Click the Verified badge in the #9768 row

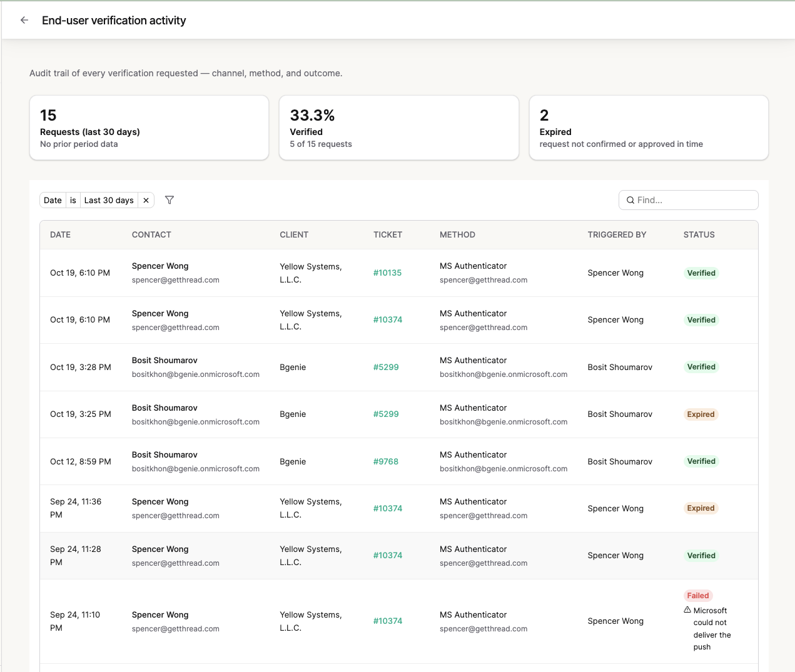701,461
